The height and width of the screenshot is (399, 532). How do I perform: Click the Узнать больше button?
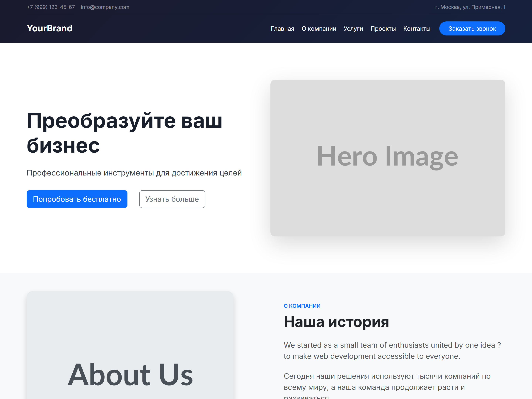tap(172, 199)
